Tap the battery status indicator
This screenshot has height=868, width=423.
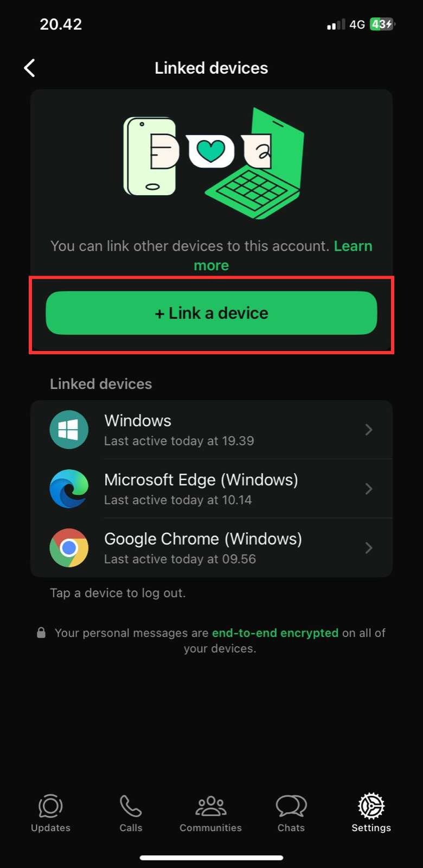(x=383, y=24)
